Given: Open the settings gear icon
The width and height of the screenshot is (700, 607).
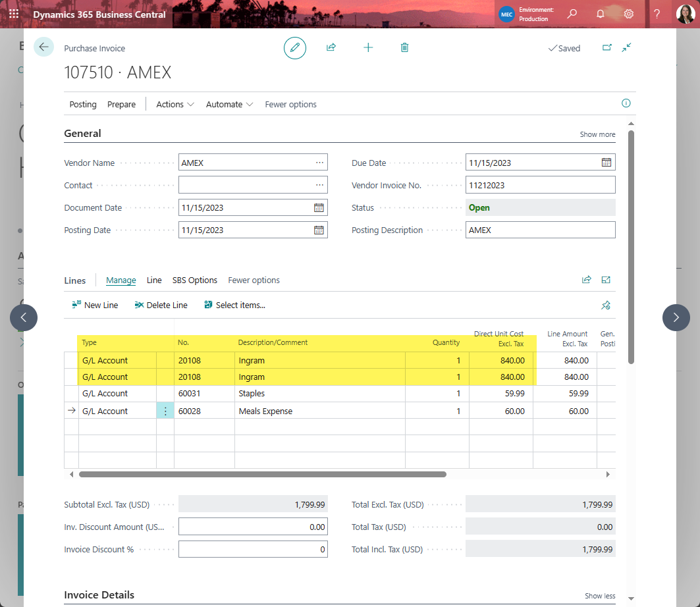Looking at the screenshot, I should [x=629, y=14].
